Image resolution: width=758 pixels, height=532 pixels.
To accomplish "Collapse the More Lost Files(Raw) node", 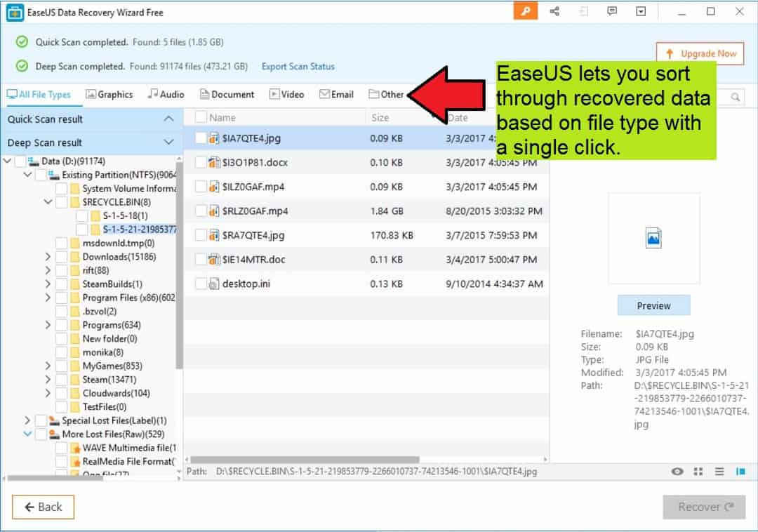I will (27, 434).
